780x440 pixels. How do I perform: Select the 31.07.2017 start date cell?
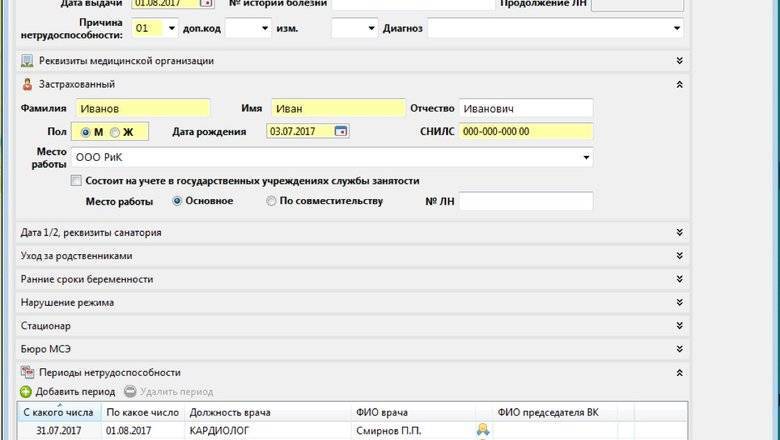(59, 431)
